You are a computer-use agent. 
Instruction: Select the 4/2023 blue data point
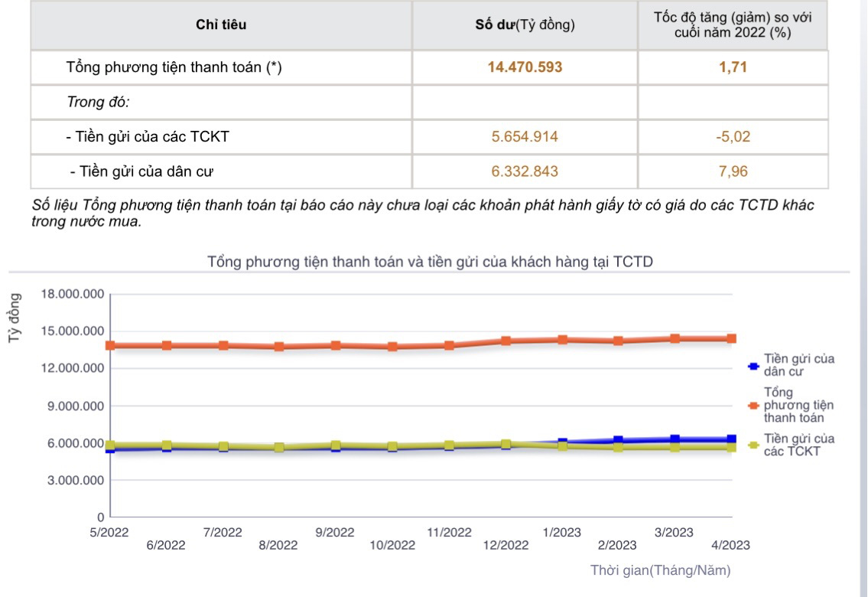(x=731, y=439)
